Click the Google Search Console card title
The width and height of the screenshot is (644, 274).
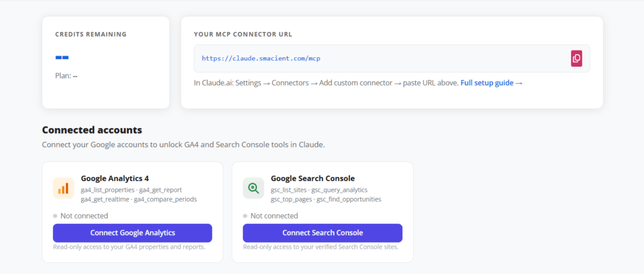click(x=313, y=178)
